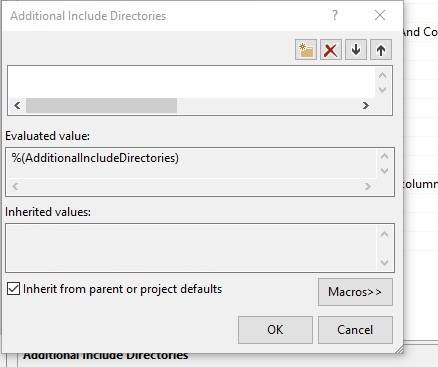Move selected line up with arrow icon
Screen dimensions: 438x367
pos(381,50)
